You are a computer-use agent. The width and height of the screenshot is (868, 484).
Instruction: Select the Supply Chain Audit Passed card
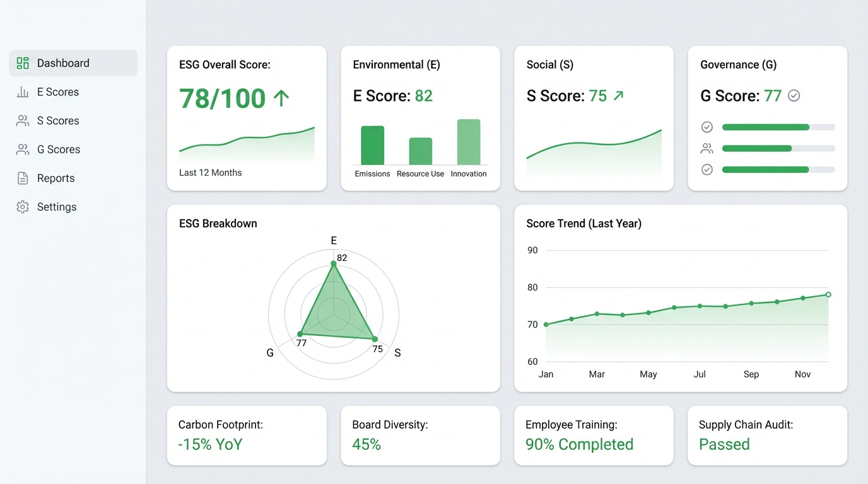click(x=767, y=435)
